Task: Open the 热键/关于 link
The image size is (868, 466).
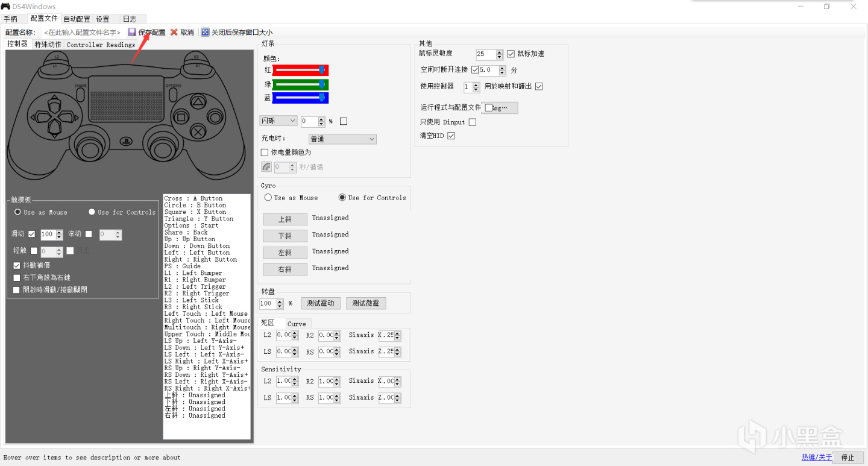Action: (817, 458)
